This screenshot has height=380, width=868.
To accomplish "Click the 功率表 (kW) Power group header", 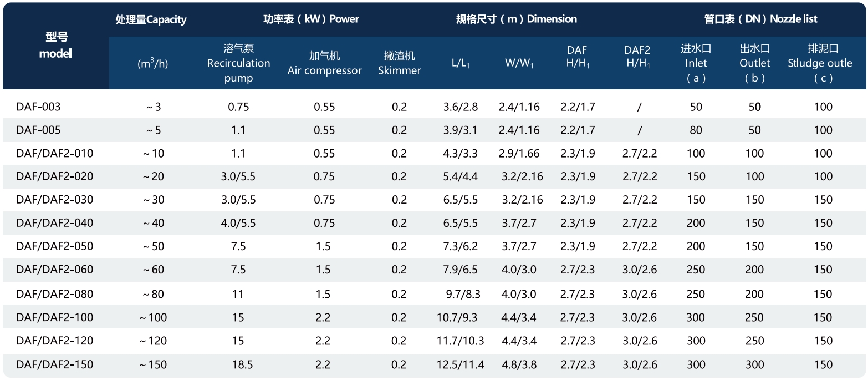I will coord(311,19).
